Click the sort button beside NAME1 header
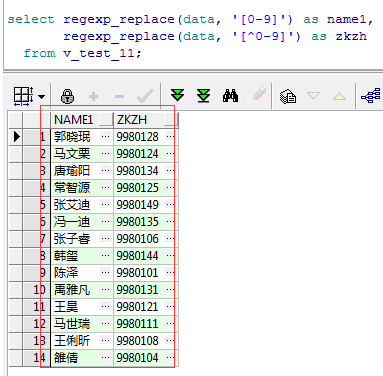Image resolution: width=383 pixels, height=376 pixels. pos(106,119)
